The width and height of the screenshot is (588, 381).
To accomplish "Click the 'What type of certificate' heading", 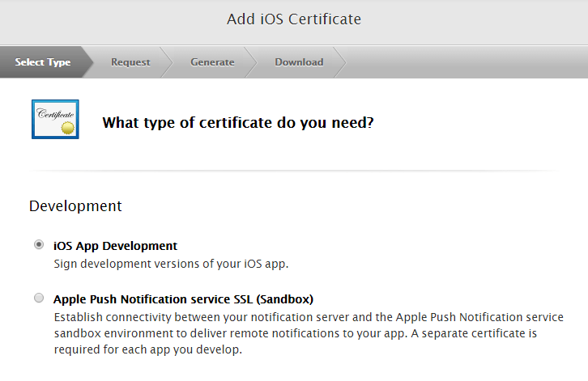I will [237, 123].
